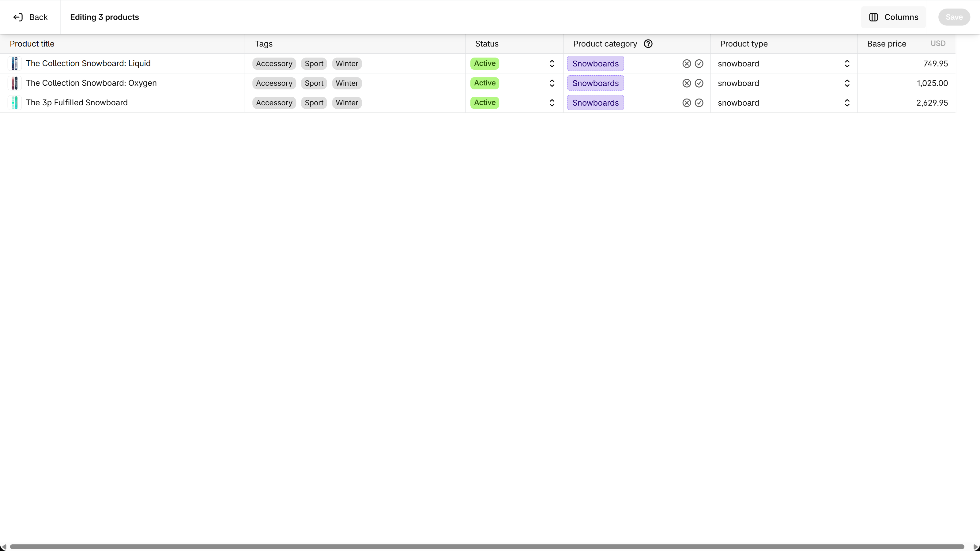Click the horizontal scrollbar at bottom
The height and width of the screenshot is (551, 980).
(487, 547)
